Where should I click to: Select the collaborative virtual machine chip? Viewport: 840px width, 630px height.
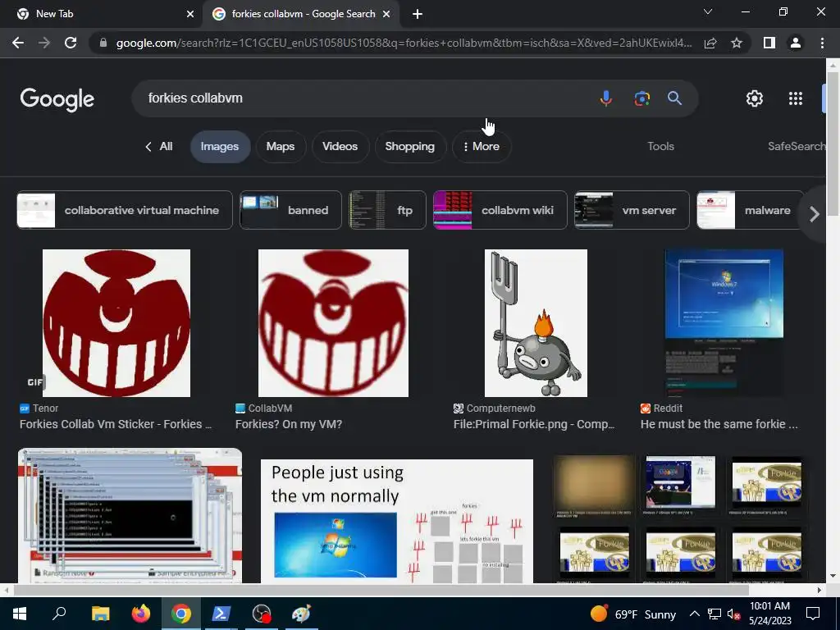click(125, 210)
